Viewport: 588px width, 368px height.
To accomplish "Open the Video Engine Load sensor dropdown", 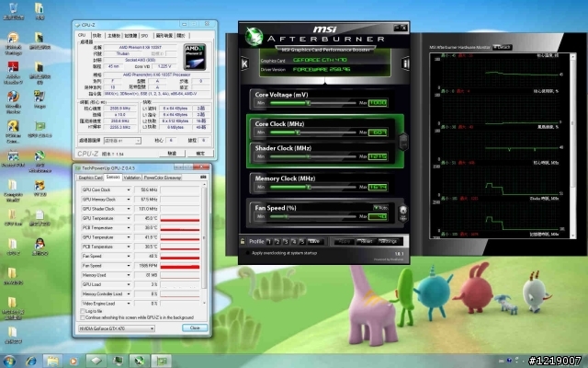I will (129, 303).
